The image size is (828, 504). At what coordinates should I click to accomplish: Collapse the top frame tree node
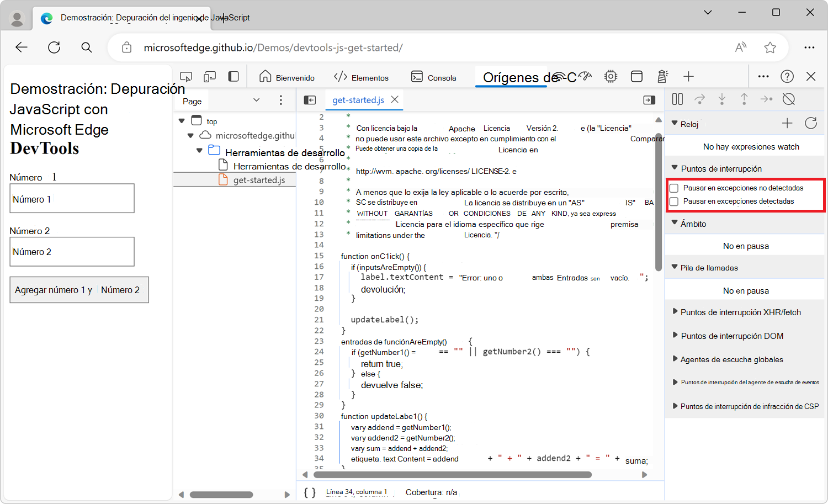(x=182, y=120)
